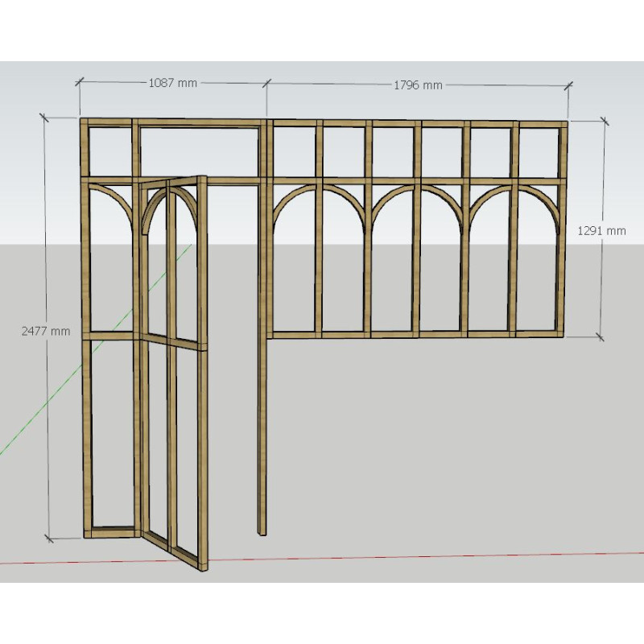The width and height of the screenshot is (644, 644).
Task: Select the 1087 mm dimension label
Action: (x=172, y=83)
